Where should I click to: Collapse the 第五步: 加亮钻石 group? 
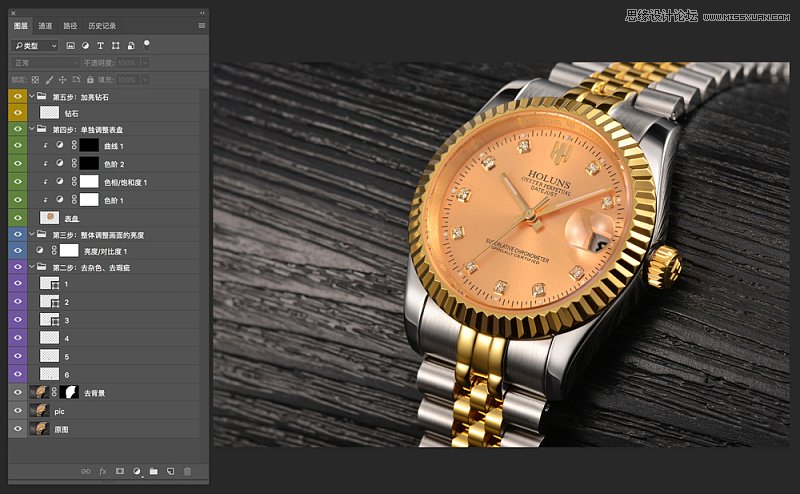pos(32,97)
